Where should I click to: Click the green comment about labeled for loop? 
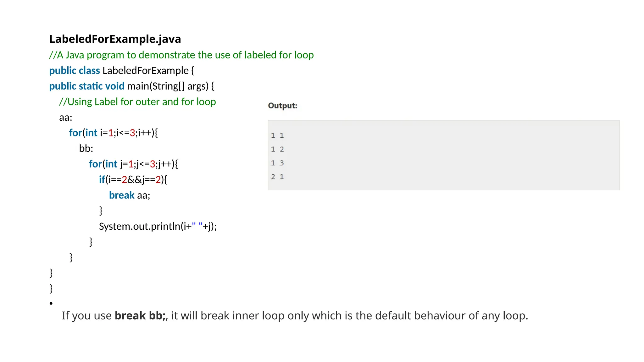tap(181, 55)
